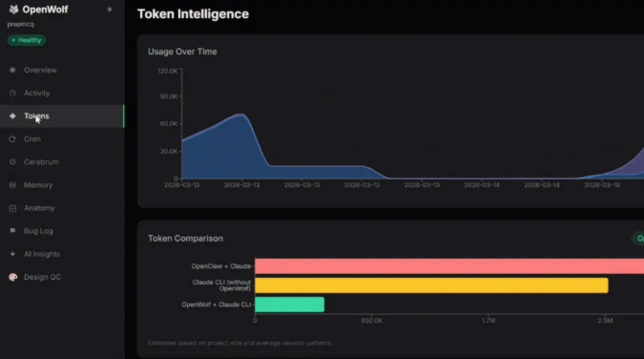Click the green OpenWolf + Claude CLI bar

(x=289, y=305)
